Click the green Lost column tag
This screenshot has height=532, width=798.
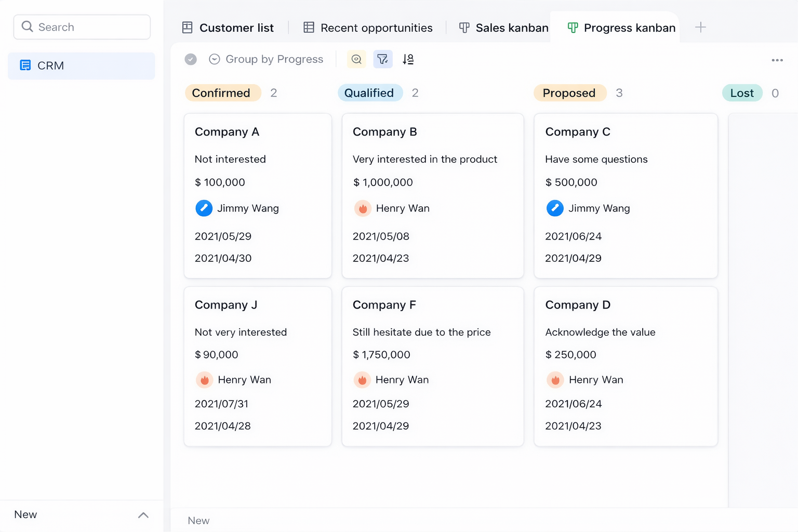741,93
